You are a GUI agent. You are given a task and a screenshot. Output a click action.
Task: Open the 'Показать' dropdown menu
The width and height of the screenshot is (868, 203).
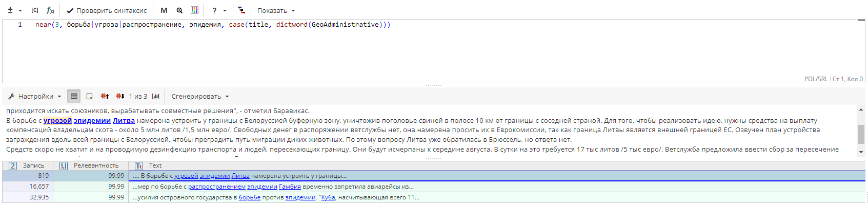[x=276, y=10]
